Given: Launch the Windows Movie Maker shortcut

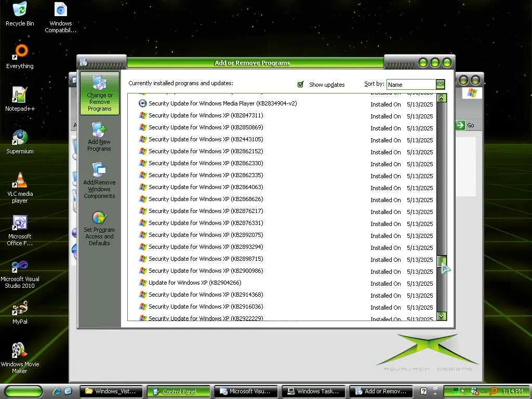Looking at the screenshot, I should coord(20,357).
